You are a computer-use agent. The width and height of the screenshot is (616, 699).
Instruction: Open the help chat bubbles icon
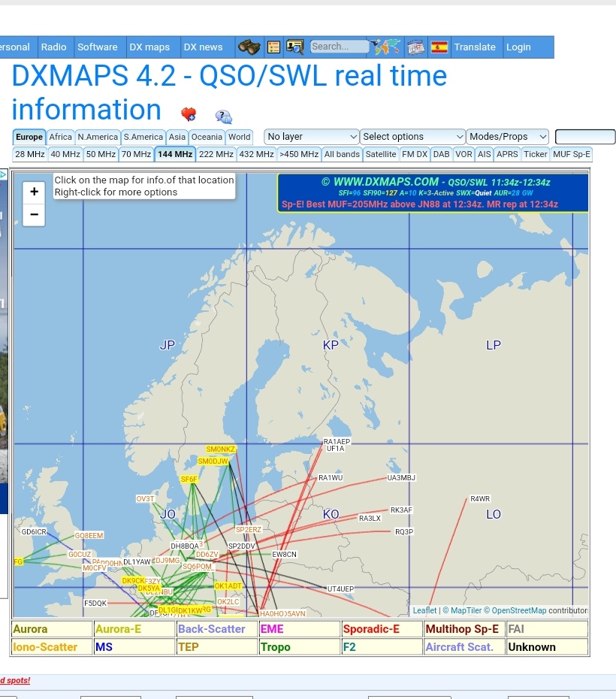point(224,116)
